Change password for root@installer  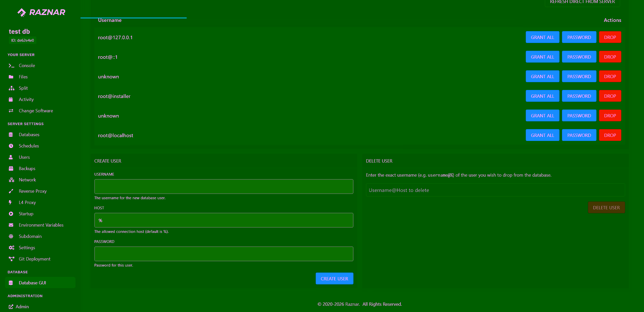[x=579, y=96]
